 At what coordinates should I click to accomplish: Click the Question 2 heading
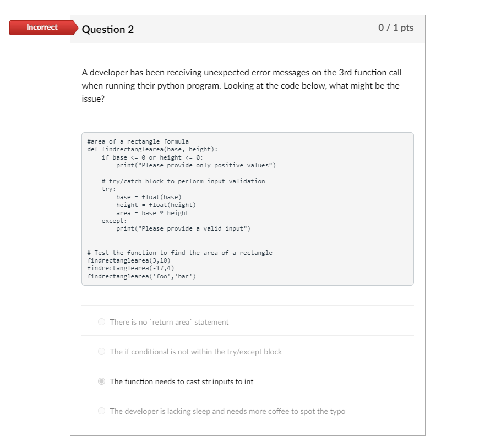click(108, 29)
